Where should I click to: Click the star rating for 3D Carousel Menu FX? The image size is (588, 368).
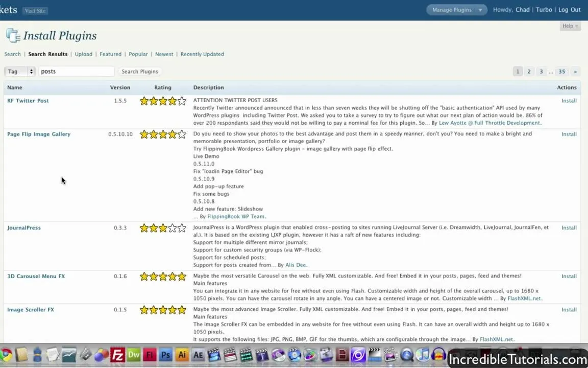pos(163,277)
